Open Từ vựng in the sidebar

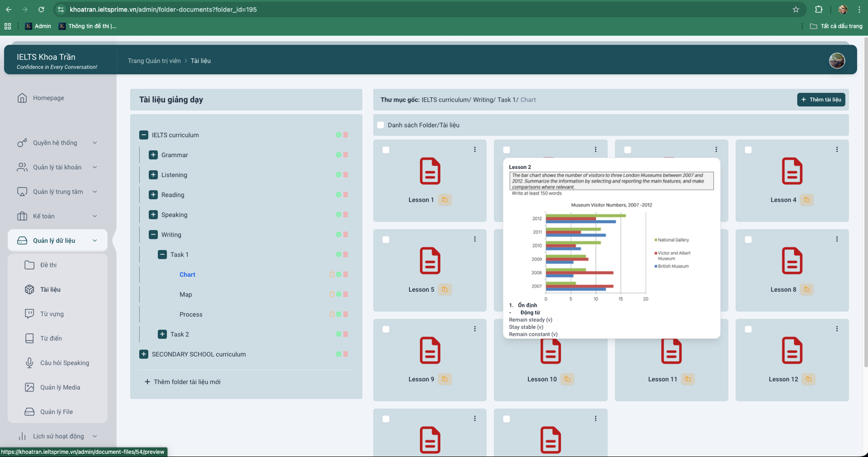[52, 314]
